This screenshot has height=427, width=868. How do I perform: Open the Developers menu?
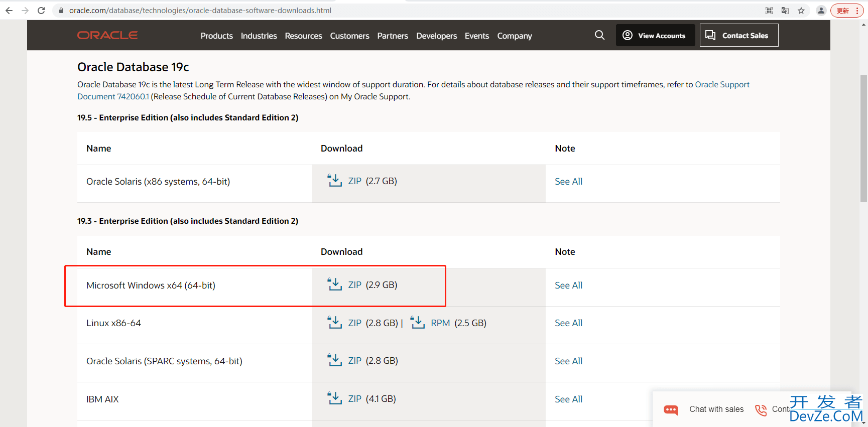click(436, 36)
